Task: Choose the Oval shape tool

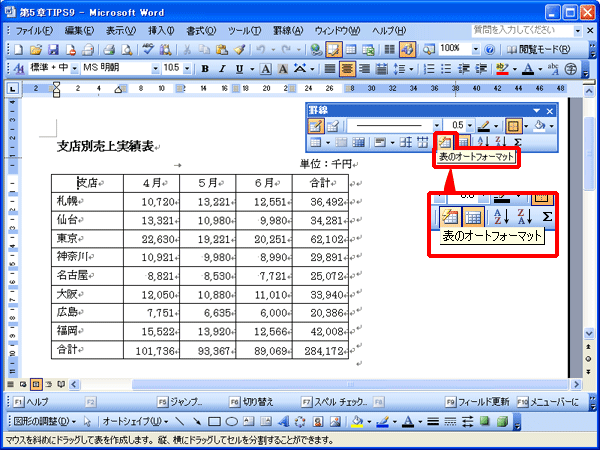Action: (x=232, y=421)
